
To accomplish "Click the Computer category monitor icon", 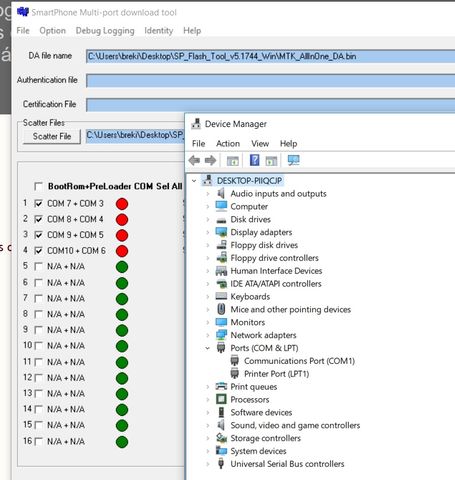I will [221, 206].
